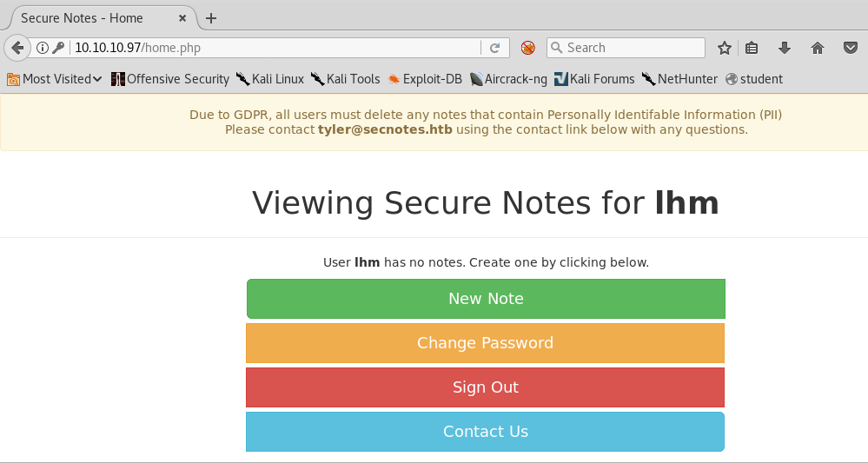The image size is (868, 463).
Task: Click the browser back arrow button
Action: pyautogui.click(x=17, y=48)
